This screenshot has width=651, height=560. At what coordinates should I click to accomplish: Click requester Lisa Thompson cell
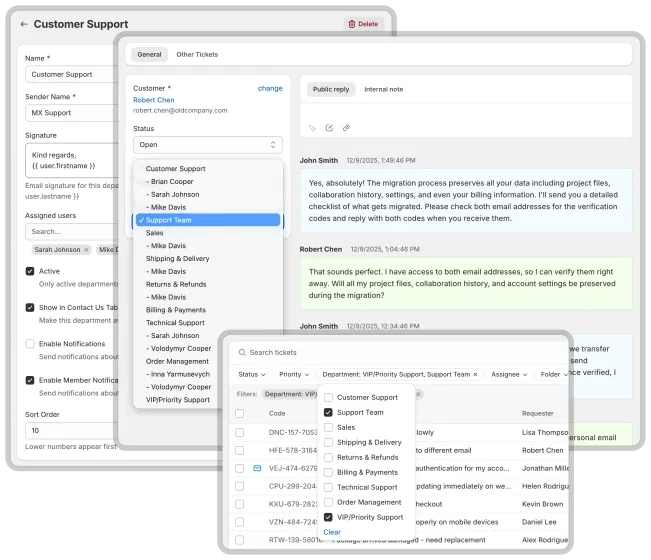coord(545,433)
